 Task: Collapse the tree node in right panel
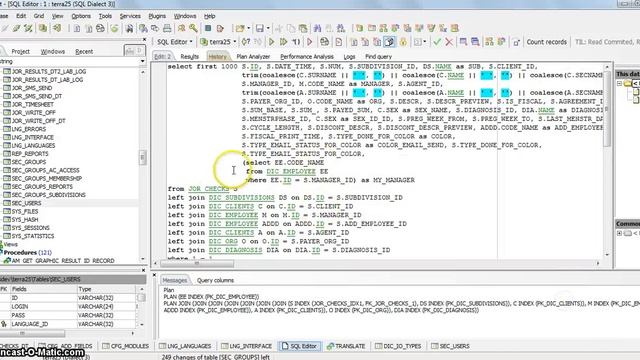pyautogui.click(x=619, y=83)
